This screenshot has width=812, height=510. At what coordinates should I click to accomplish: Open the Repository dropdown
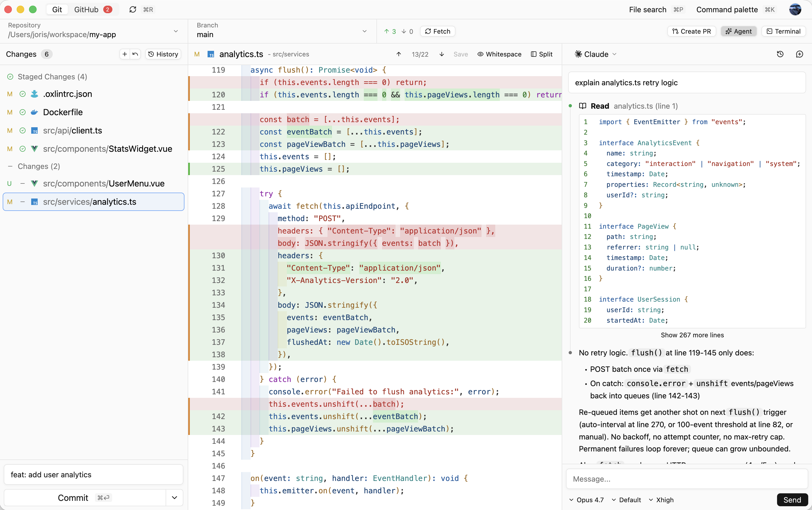click(94, 31)
